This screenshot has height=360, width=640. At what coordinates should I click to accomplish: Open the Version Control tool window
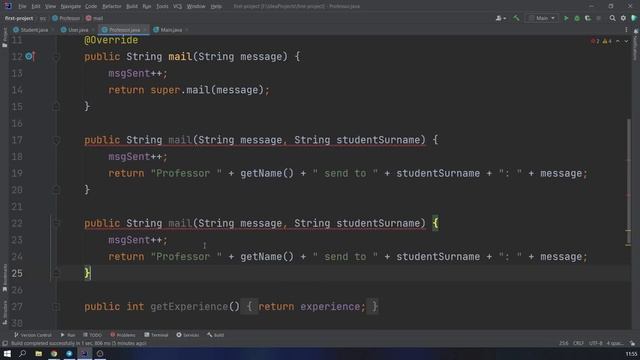33,335
